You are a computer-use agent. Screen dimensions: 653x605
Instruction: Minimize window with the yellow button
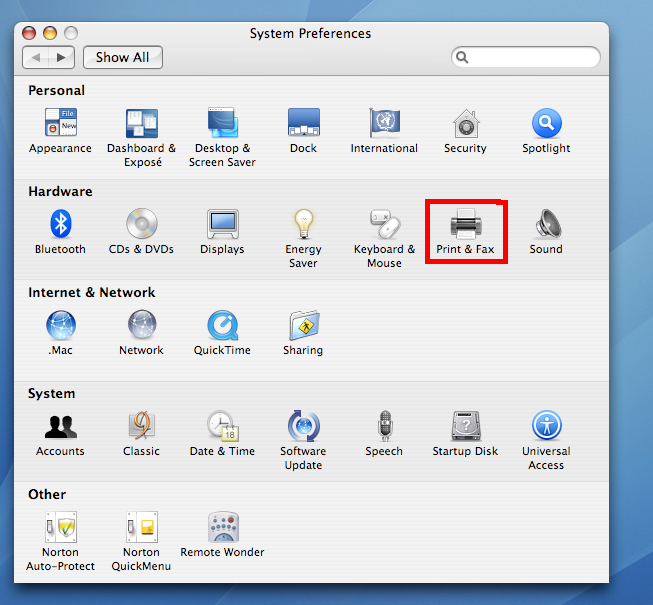click(50, 33)
